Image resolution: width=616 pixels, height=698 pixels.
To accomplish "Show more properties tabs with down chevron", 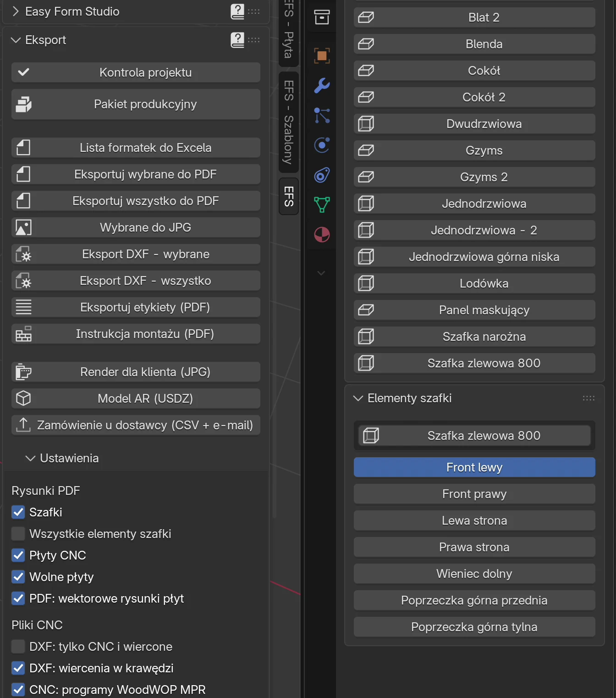I will [x=321, y=273].
